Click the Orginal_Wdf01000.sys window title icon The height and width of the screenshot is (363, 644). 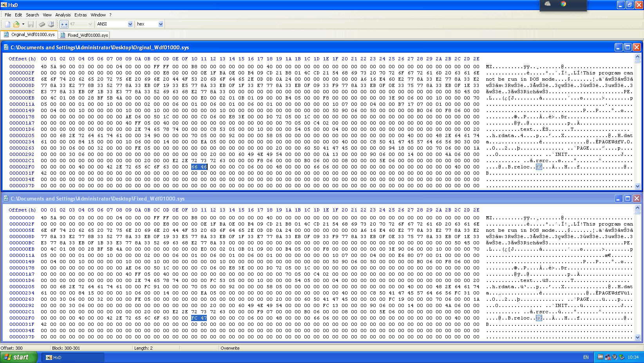6,47
